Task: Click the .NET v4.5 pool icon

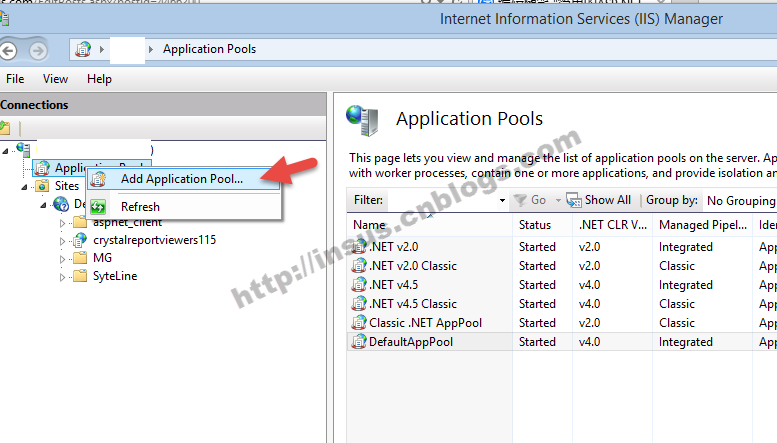Action: tap(358, 285)
